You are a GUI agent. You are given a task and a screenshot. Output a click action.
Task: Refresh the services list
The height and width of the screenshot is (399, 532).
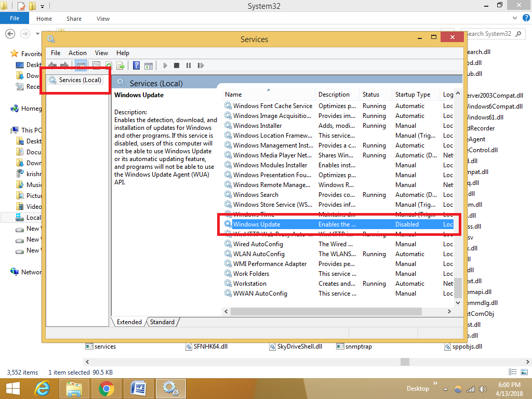pyautogui.click(x=109, y=65)
